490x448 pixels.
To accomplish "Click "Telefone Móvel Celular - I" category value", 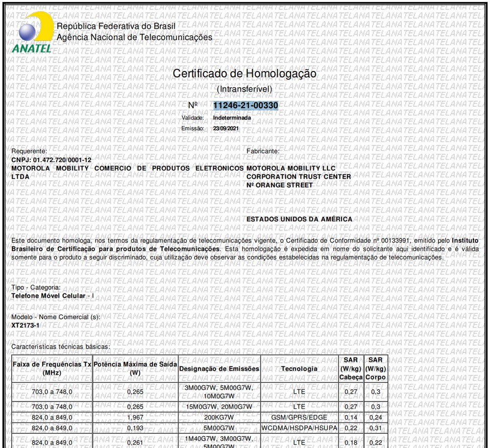I will click(52, 296).
